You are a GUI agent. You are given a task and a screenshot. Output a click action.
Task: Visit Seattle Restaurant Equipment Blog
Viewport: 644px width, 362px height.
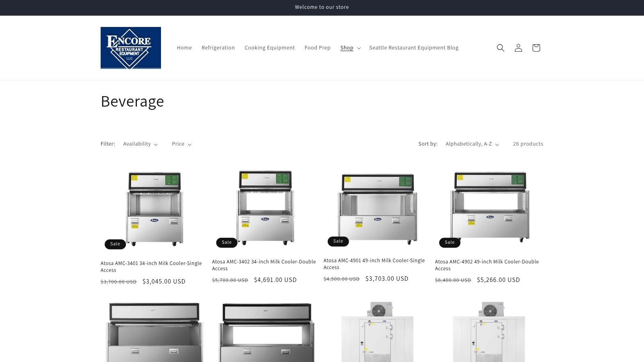[414, 47]
